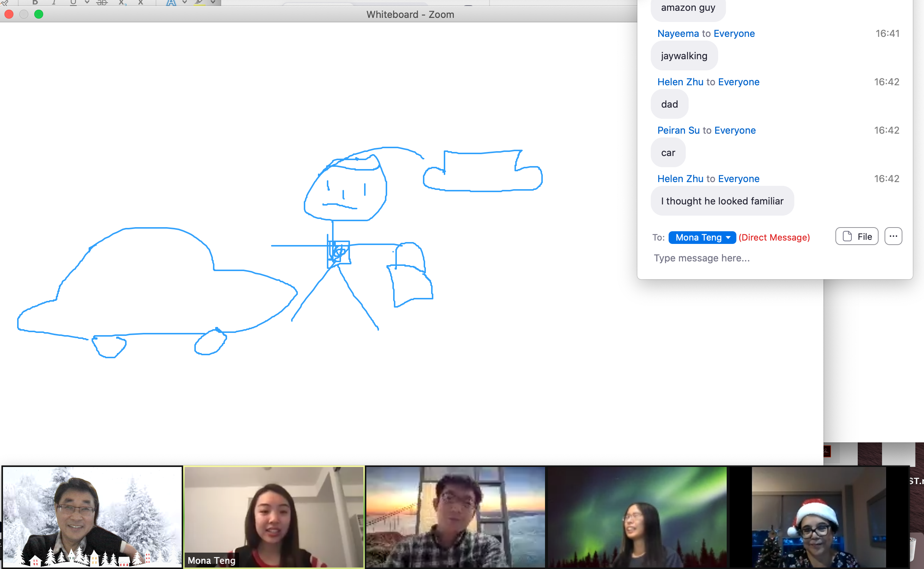Image resolution: width=924 pixels, height=569 pixels.
Task: Click the File attachment button
Action: tap(857, 236)
